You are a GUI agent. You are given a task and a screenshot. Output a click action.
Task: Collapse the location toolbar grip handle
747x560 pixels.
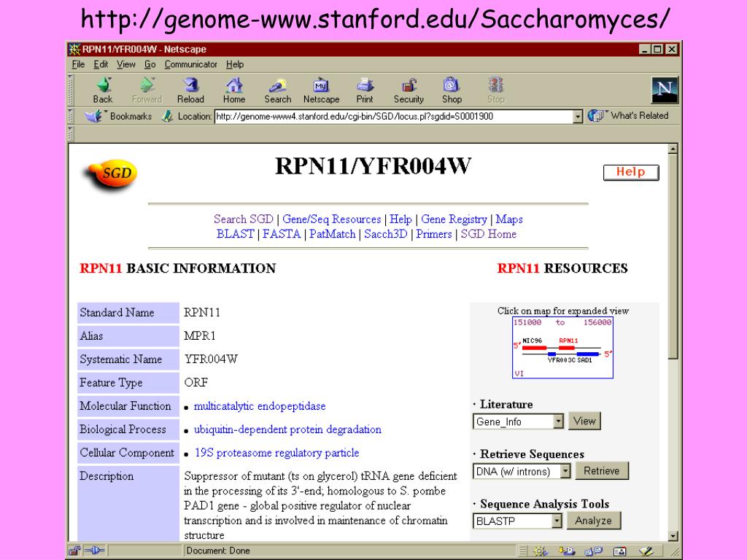click(x=71, y=116)
